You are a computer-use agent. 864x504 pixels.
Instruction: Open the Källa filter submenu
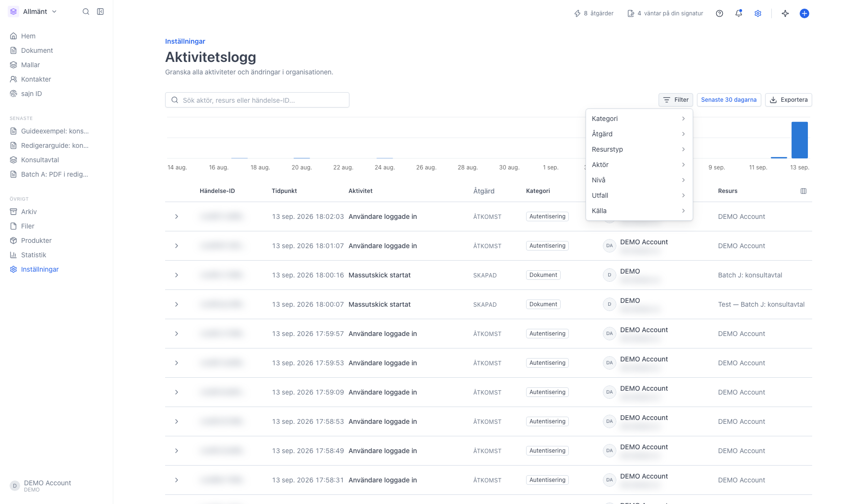[639, 211]
